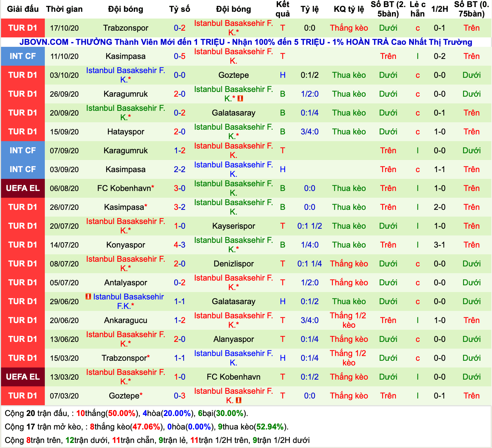Viewport: 492px width, 448px height.
Task: Click the TUR D1 badge for 17/10/20
Action: pos(23,28)
